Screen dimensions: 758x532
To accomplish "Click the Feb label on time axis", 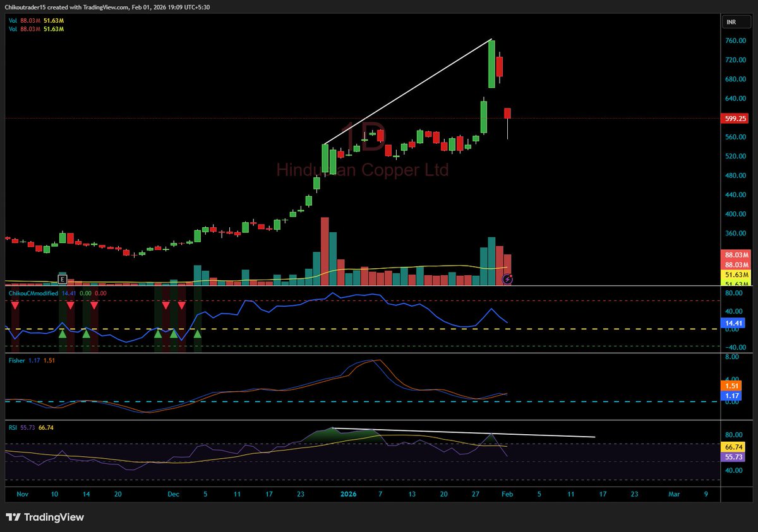I will click(x=507, y=495).
